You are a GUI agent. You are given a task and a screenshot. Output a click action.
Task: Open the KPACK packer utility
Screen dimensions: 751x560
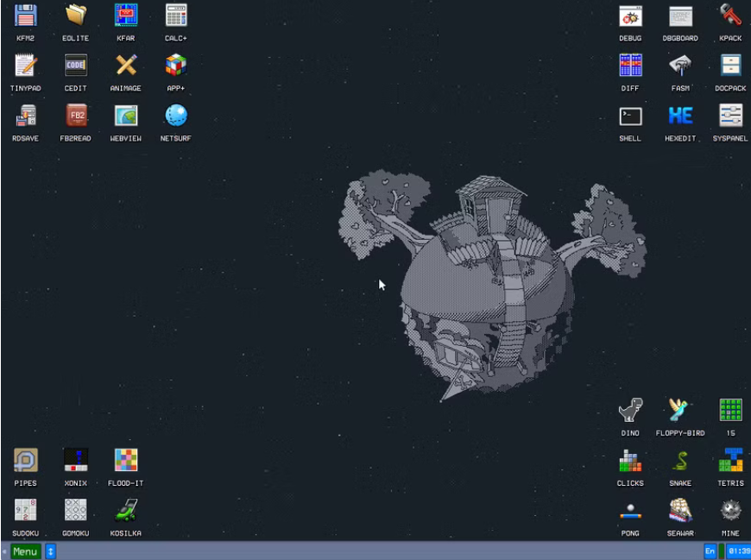pos(730,17)
